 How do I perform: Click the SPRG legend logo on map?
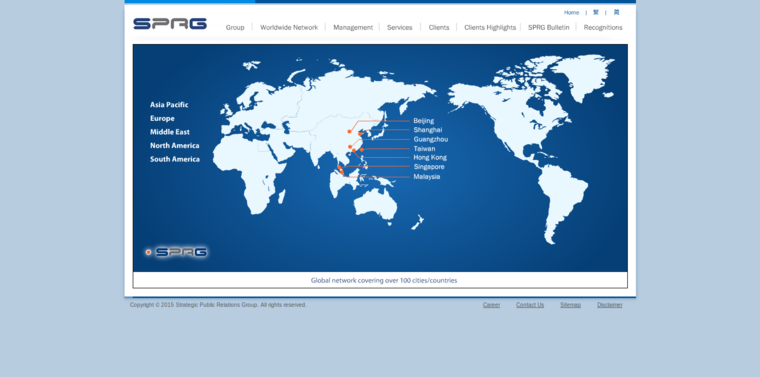point(182,252)
